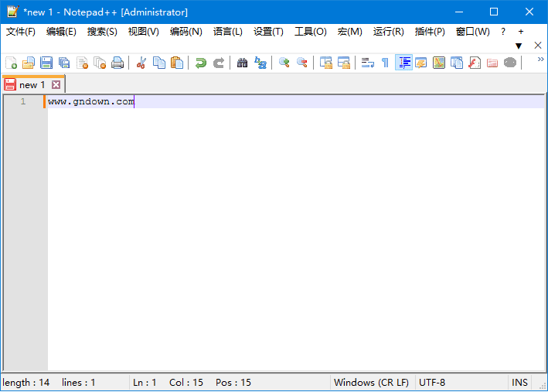Viewport: 548px width, 392px height.
Task: Toggle synchronize horizontal scrolling icon
Action: click(344, 63)
